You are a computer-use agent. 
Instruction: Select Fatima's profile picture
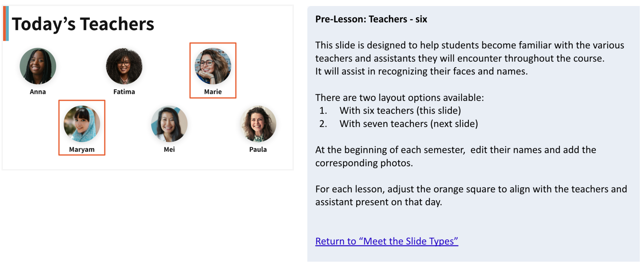(x=124, y=66)
